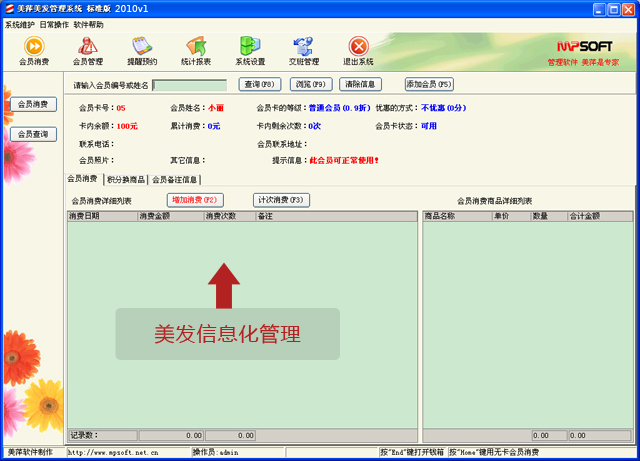Click the 查询(F8) search button
The width and height of the screenshot is (640, 461).
coord(260,85)
